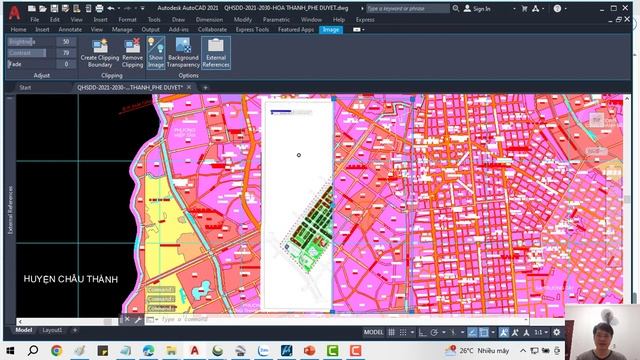
Task: Switch to the Start file tab
Action: tap(25, 87)
